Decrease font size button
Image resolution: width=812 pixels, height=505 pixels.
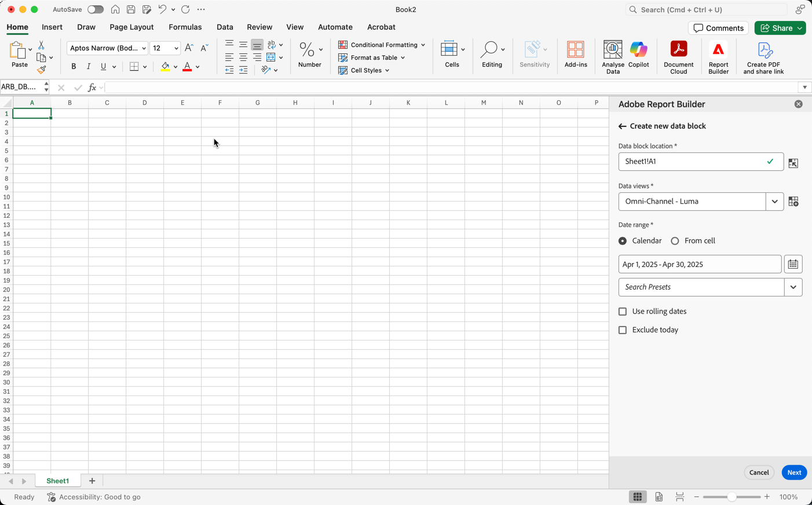tap(204, 48)
